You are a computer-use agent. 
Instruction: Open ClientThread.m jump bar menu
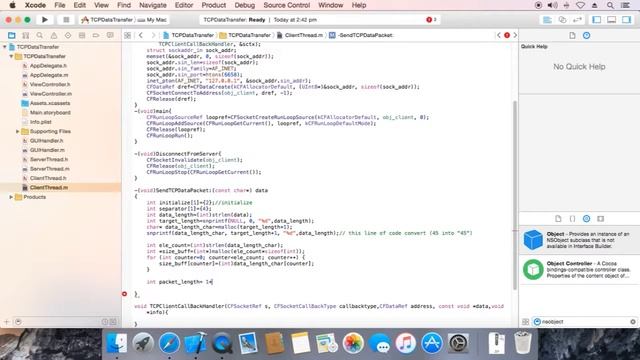coord(300,36)
